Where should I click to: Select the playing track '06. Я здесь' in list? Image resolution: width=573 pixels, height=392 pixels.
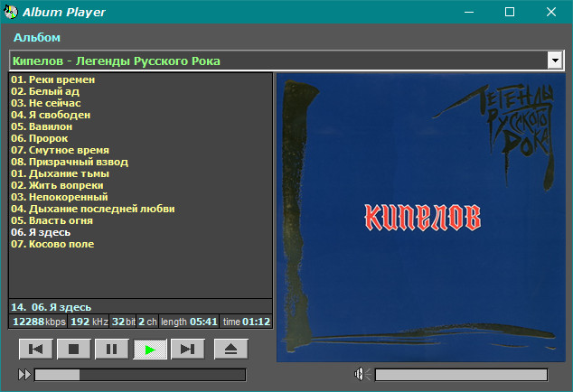41,232
